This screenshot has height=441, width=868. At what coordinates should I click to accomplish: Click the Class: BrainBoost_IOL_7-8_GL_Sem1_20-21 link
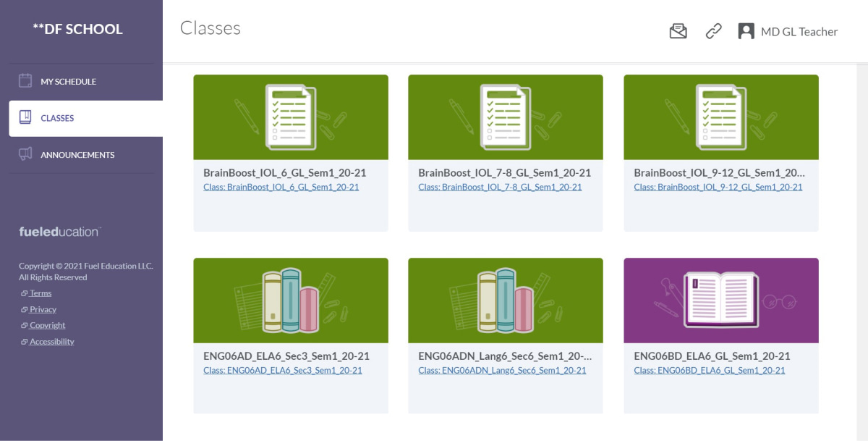500,187
